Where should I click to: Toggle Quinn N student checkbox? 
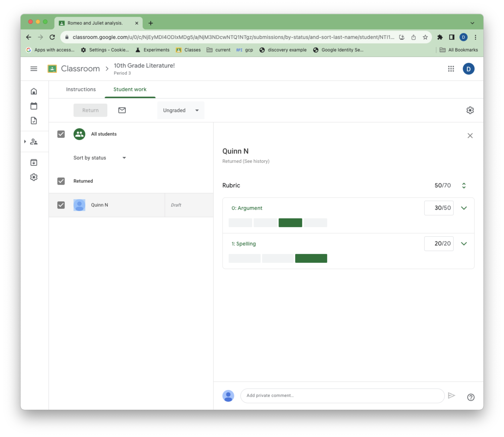click(61, 205)
